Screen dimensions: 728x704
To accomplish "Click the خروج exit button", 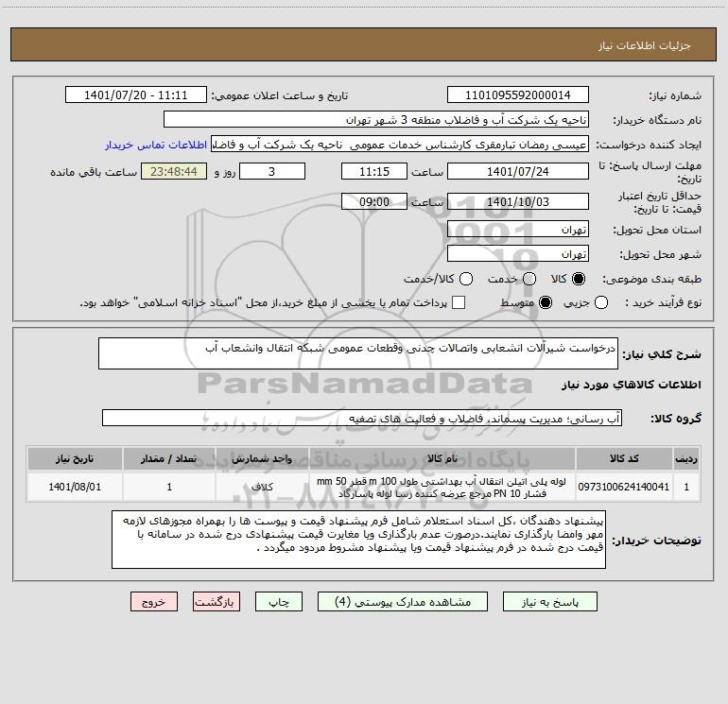I will pyautogui.click(x=154, y=602).
